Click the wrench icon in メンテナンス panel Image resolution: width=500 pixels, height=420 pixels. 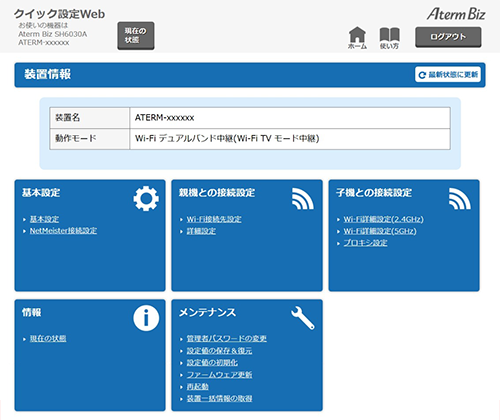(x=303, y=318)
